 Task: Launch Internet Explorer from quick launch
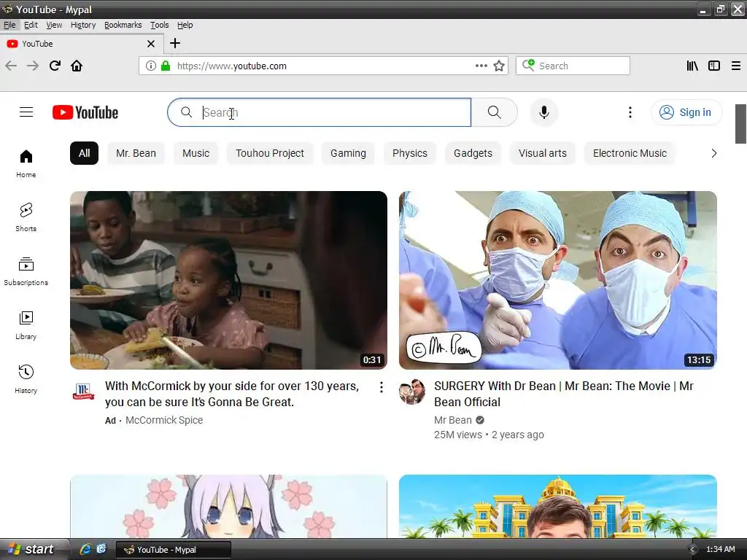click(85, 549)
